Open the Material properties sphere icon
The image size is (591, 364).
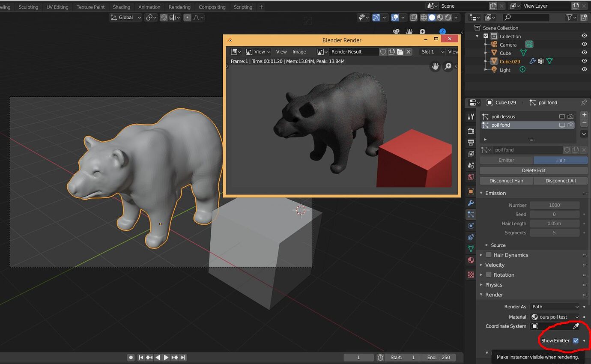point(471,260)
